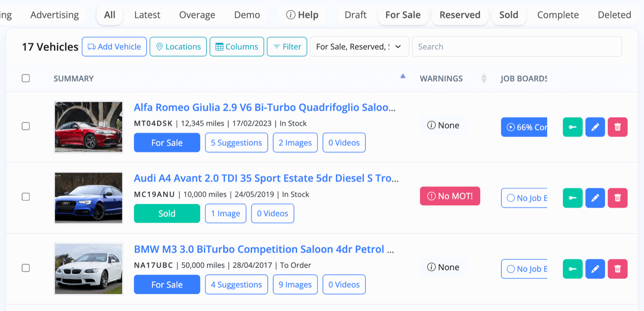Open the 2 Images button

295,143
